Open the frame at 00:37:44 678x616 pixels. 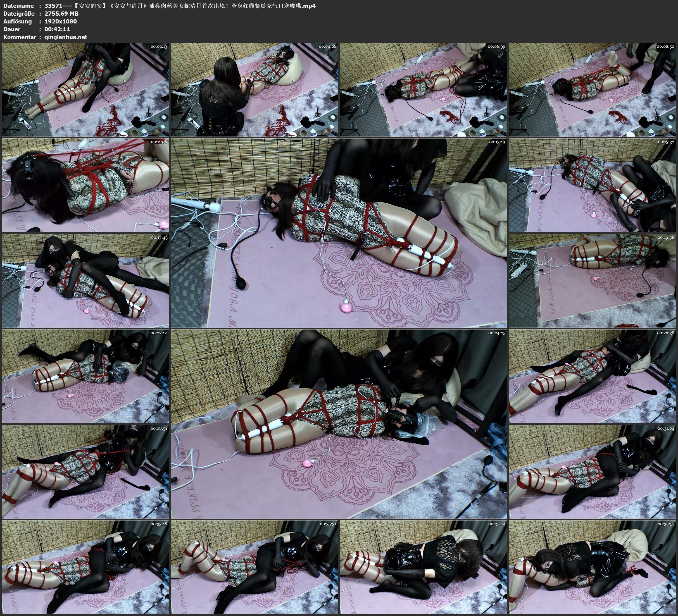tap(423, 567)
